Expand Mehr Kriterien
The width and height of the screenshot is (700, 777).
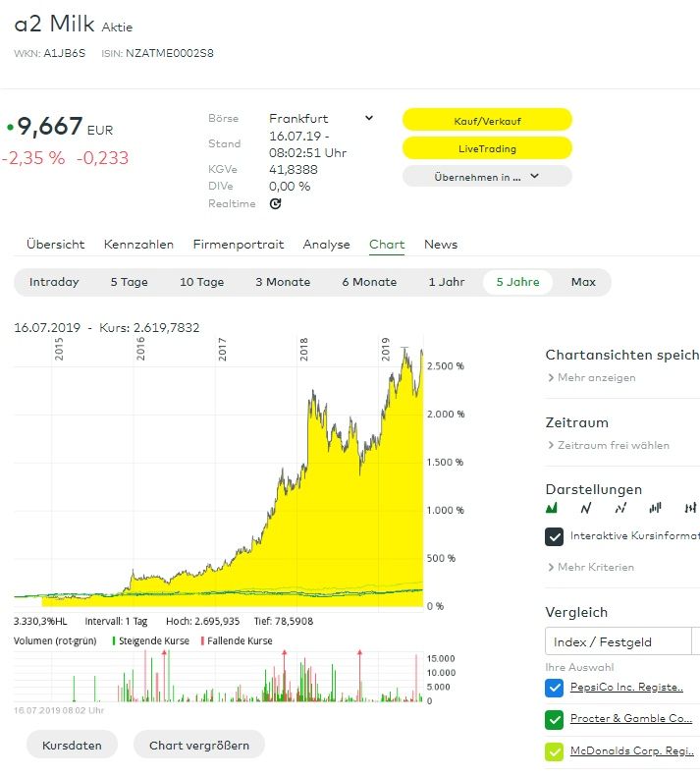pyautogui.click(x=591, y=567)
